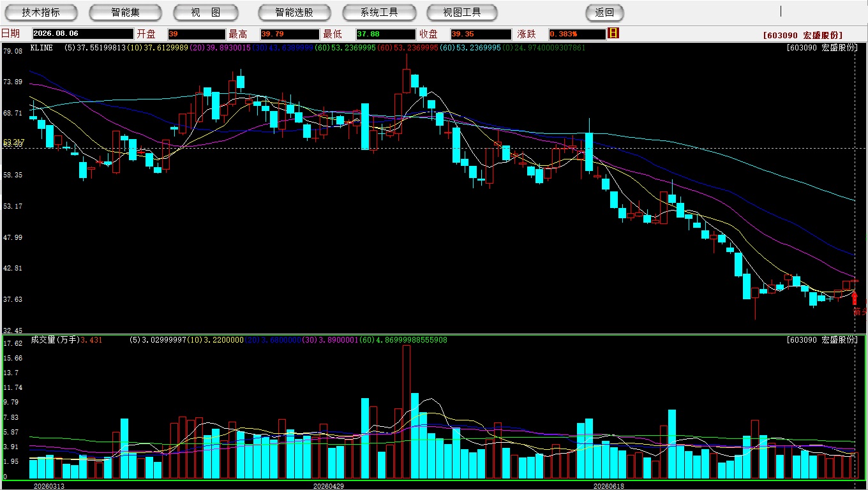Click the 17.62 volume axis label
Viewport: 868px width, 490px height.
(12, 343)
